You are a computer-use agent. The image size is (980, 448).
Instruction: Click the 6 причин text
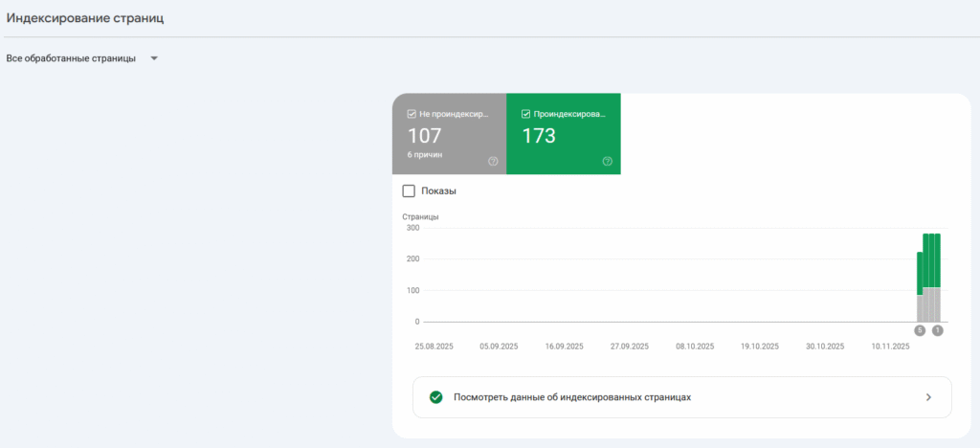425,154
